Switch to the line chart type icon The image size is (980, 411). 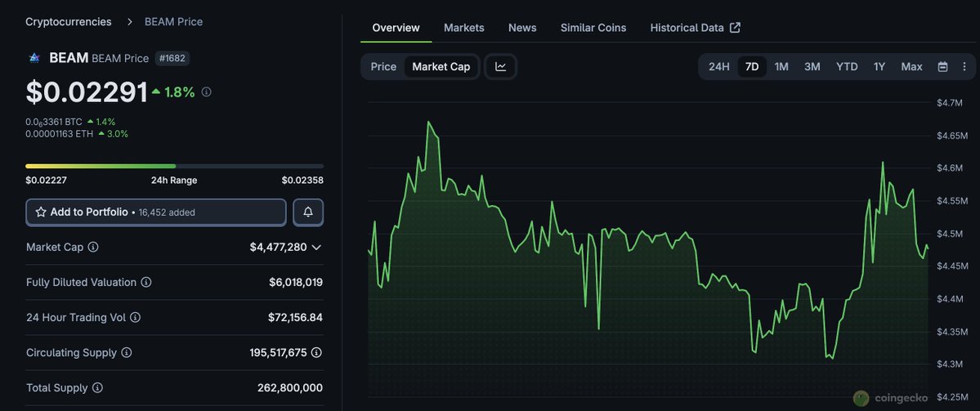click(x=500, y=67)
